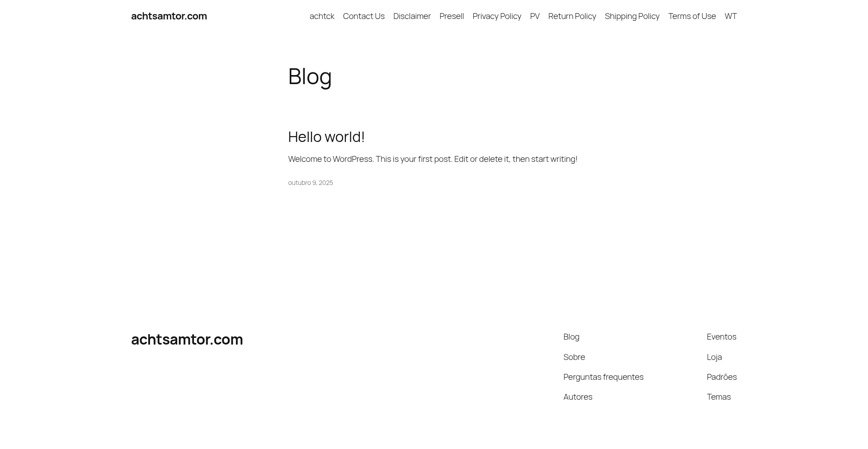Open the PV navigation link
The width and height of the screenshot is (868, 449).
tap(535, 16)
